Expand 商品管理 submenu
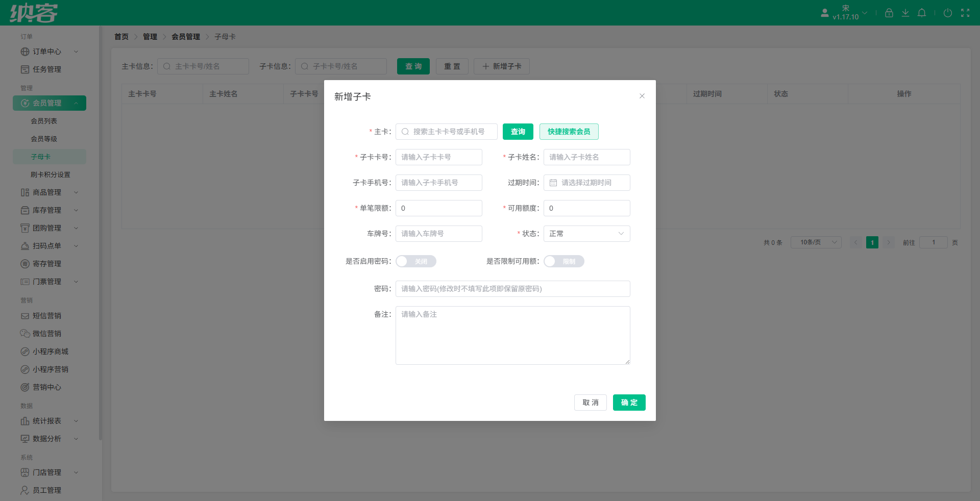 (x=50, y=192)
